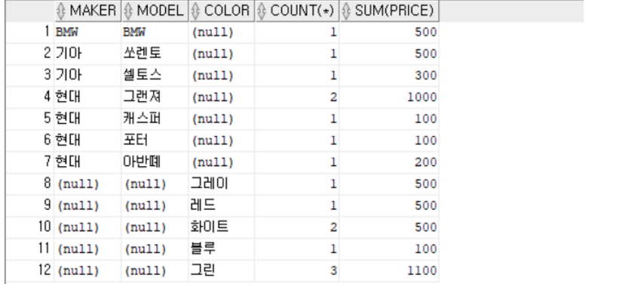This screenshot has width=644, height=284.
Task: Select the MAKER column header
Action: pos(88,11)
